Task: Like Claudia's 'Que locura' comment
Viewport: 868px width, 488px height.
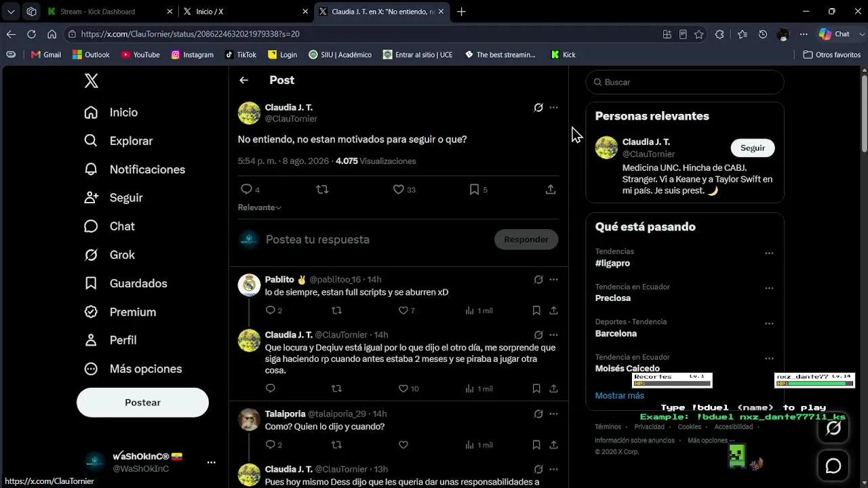Action: coord(403,388)
